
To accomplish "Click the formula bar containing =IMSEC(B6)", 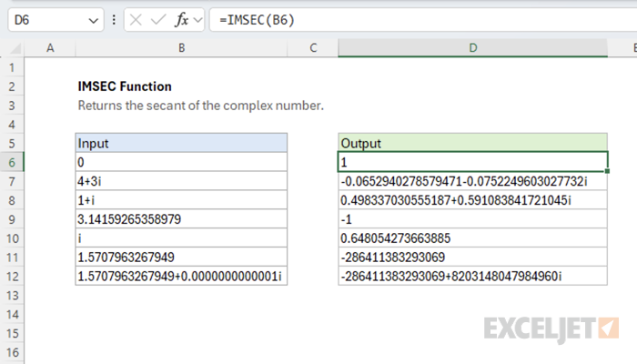I will 423,19.
